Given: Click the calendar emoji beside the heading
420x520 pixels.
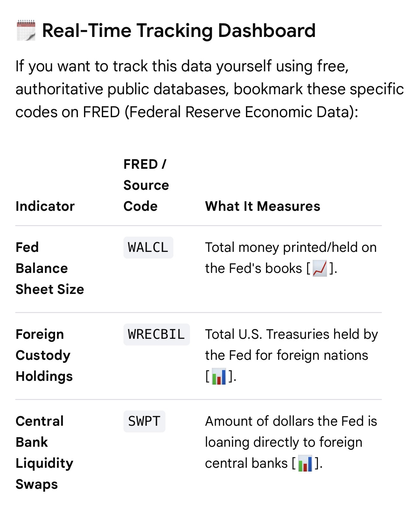Looking at the screenshot, I should [x=26, y=31].
